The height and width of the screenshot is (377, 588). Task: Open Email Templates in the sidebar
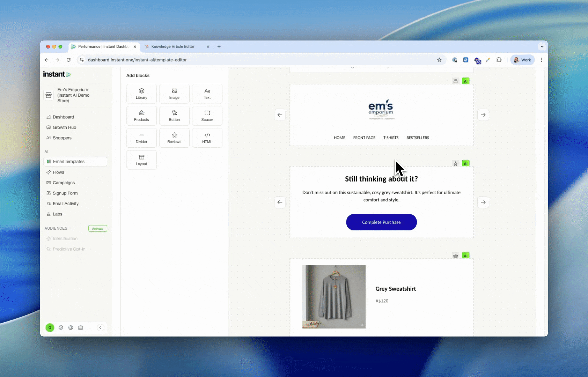pos(68,161)
